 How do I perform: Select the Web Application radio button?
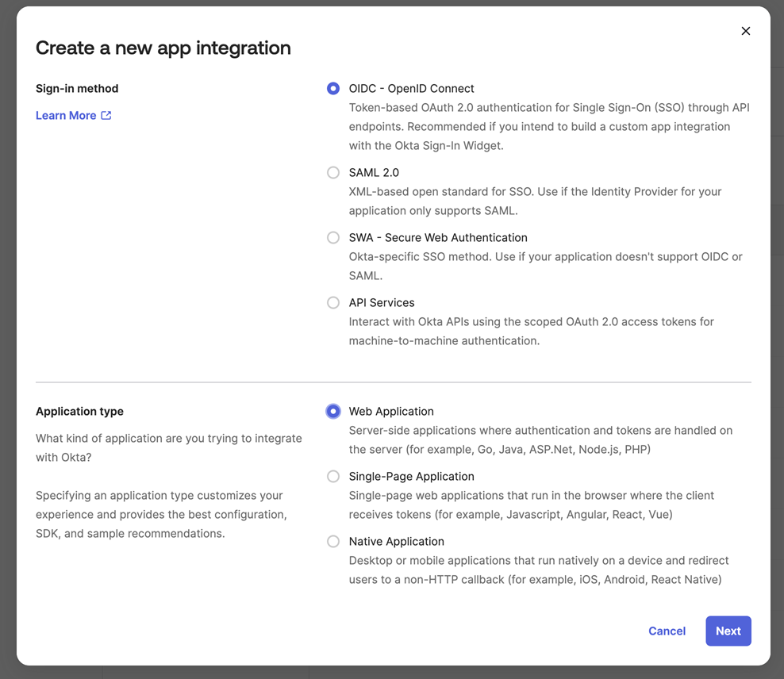pos(333,412)
